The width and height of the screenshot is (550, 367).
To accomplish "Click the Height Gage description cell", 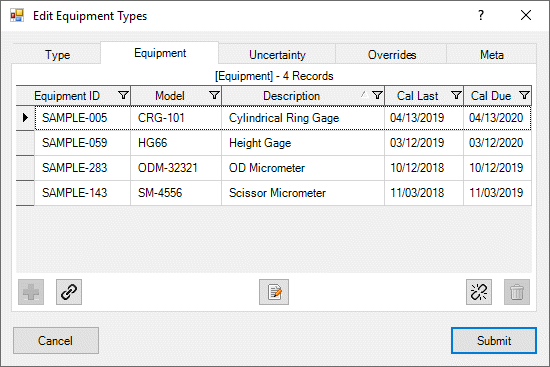I will pyautogui.click(x=303, y=143).
